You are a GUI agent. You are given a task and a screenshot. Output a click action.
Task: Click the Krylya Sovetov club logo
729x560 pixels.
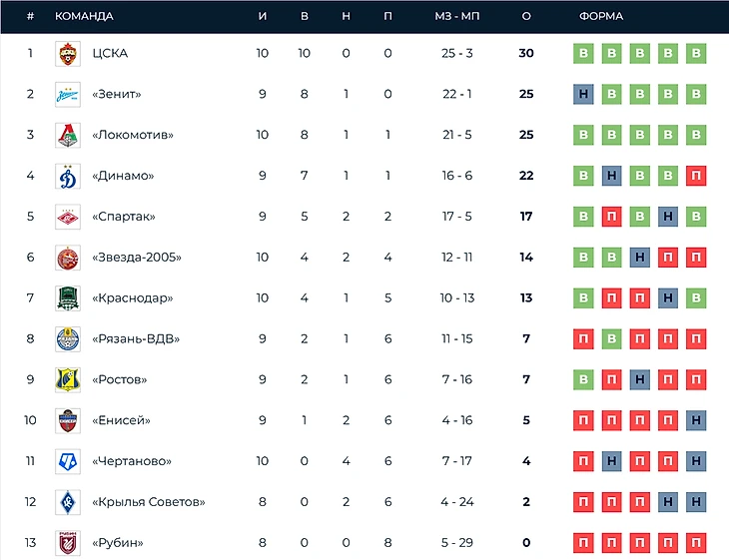[68, 502]
